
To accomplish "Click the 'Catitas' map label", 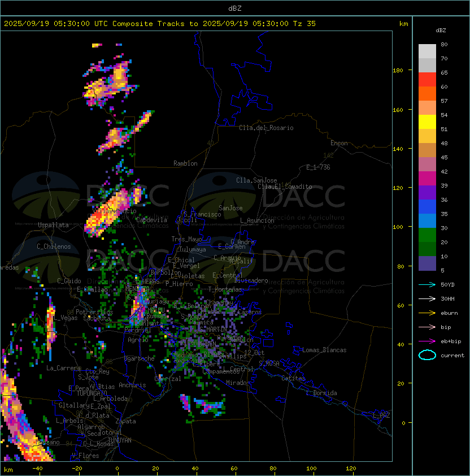I will pyautogui.click(x=293, y=378).
